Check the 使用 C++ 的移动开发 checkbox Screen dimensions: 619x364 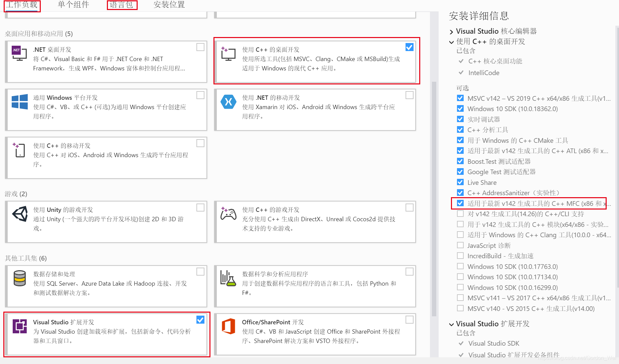click(x=200, y=143)
